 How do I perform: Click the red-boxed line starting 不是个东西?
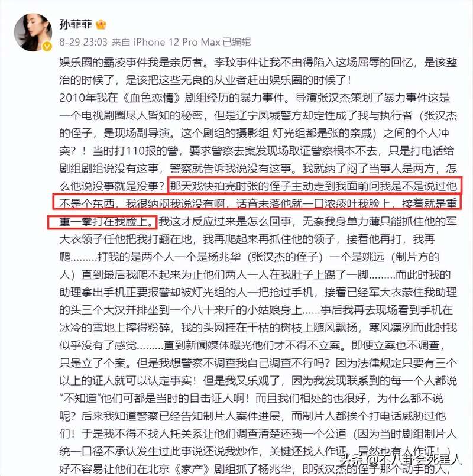point(257,202)
